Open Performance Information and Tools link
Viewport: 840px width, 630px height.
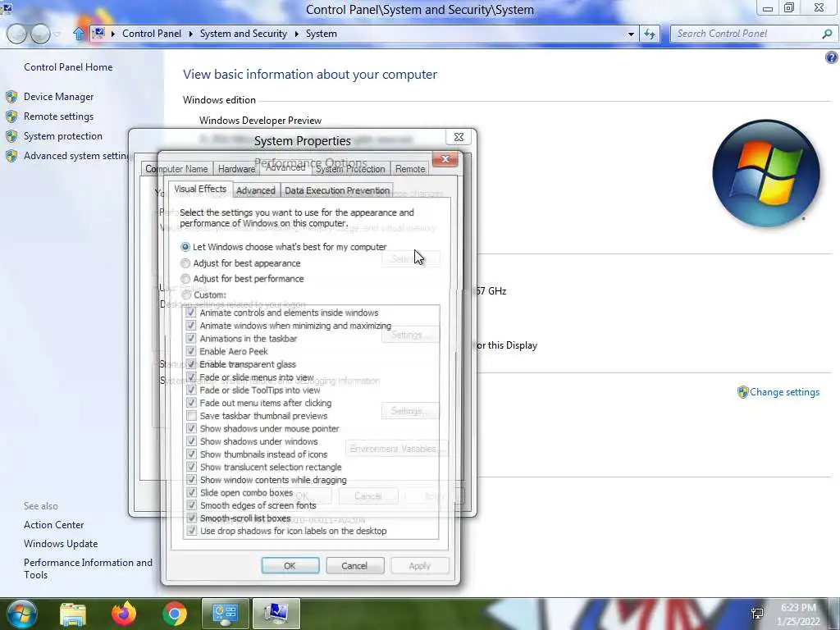tap(88, 568)
